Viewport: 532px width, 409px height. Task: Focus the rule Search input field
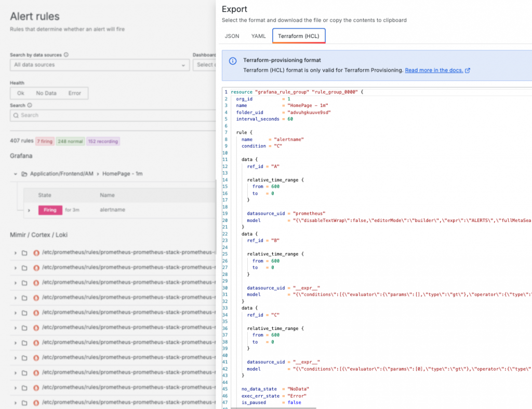tap(113, 115)
